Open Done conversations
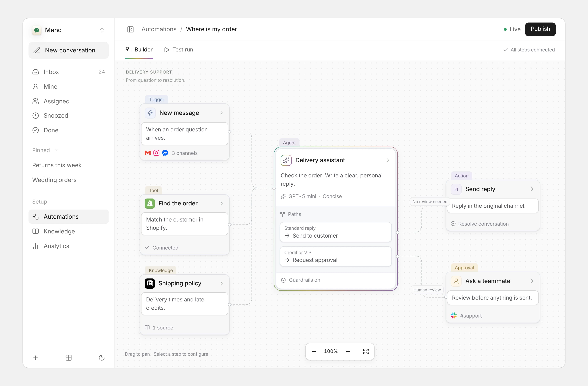 point(68,130)
